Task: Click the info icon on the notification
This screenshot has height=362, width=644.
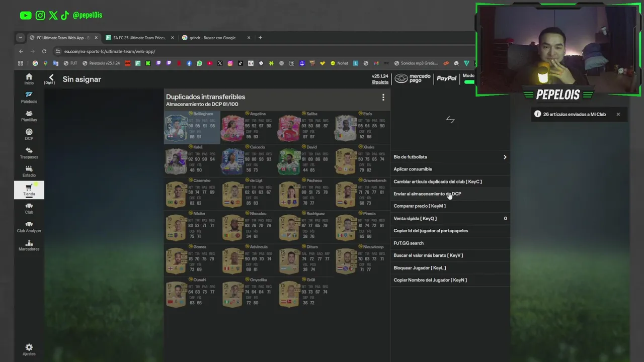Action: click(x=537, y=114)
